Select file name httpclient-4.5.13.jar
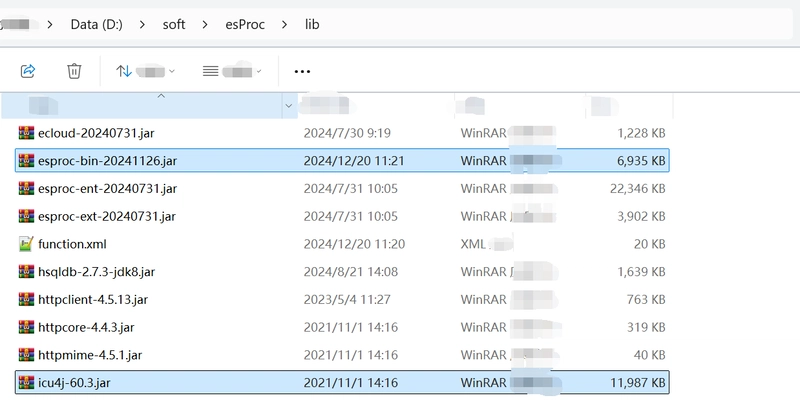Screen dimensions: 800x400 [93, 299]
